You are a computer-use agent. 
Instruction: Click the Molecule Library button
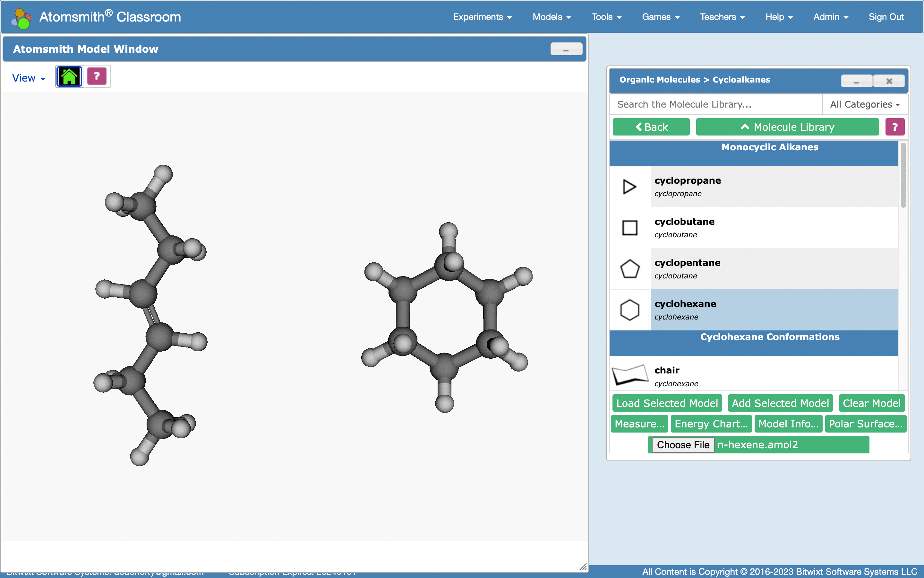click(787, 127)
